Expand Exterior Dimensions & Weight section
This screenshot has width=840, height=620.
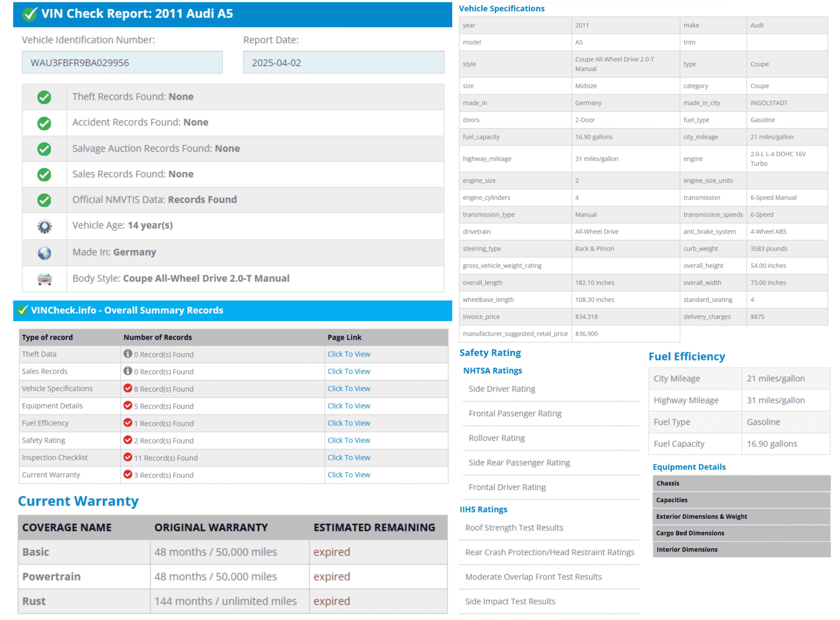(x=742, y=517)
